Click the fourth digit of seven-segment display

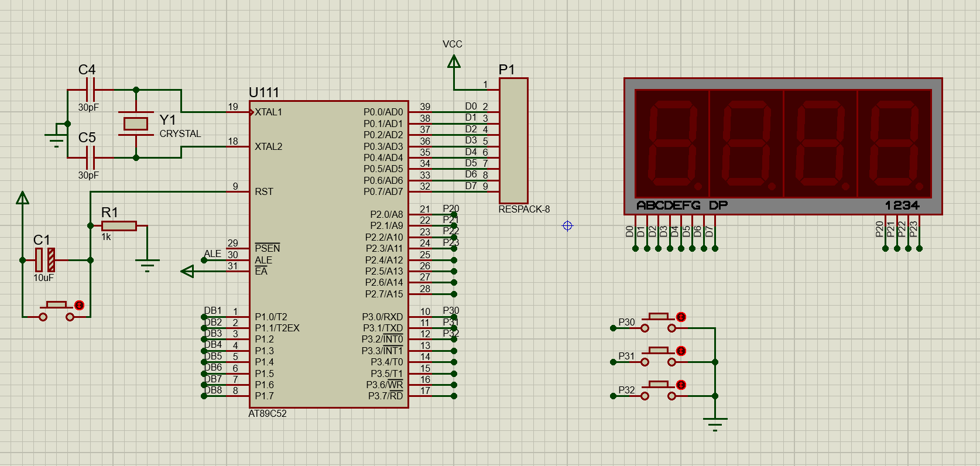[894, 143]
